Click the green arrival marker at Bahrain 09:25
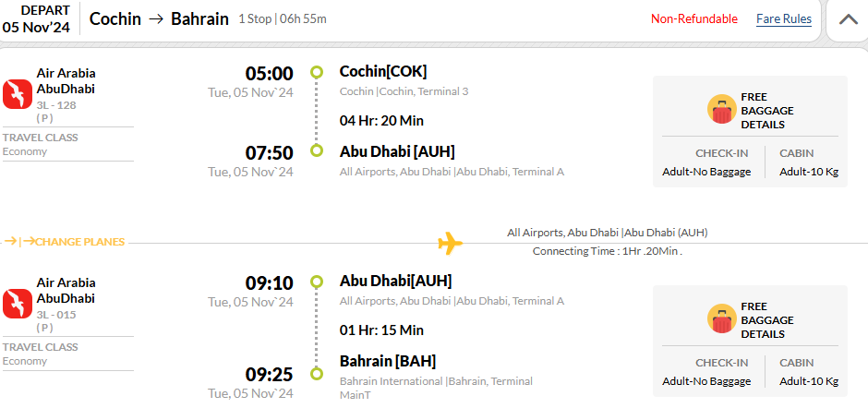 pos(317,374)
